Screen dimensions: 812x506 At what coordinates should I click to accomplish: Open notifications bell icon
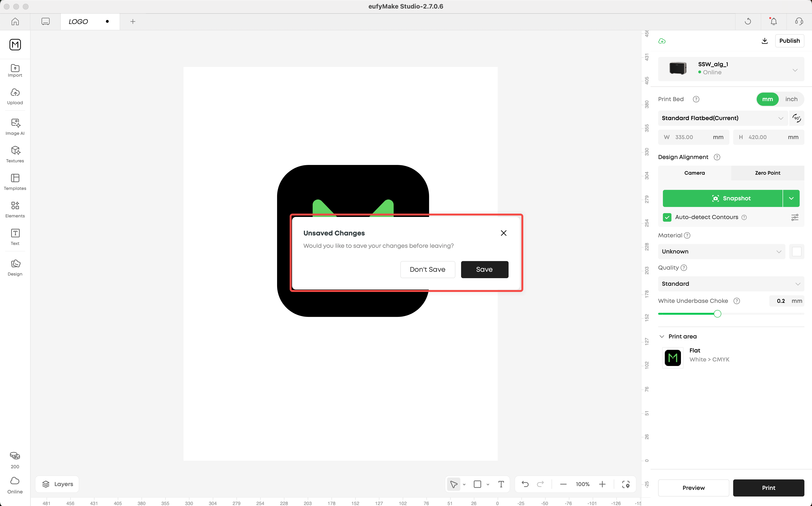click(x=774, y=21)
